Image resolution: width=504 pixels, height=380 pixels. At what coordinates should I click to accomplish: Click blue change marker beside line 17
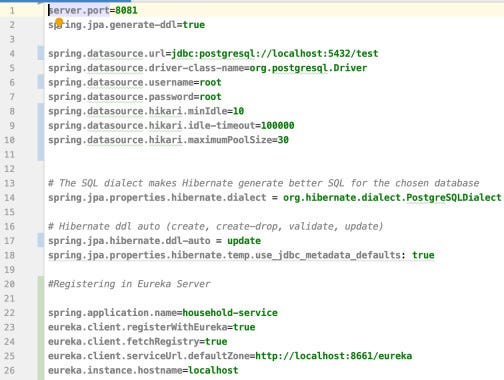(x=41, y=241)
